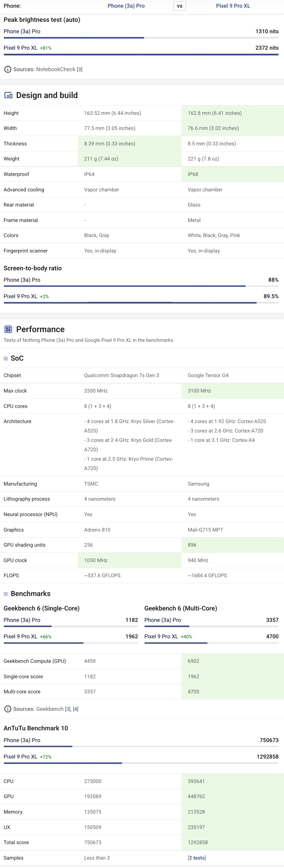Screen dimensions: 284x868
Task: Click the 'Geekbench 6 (Multi-Core)' title
Action: coord(181,608)
